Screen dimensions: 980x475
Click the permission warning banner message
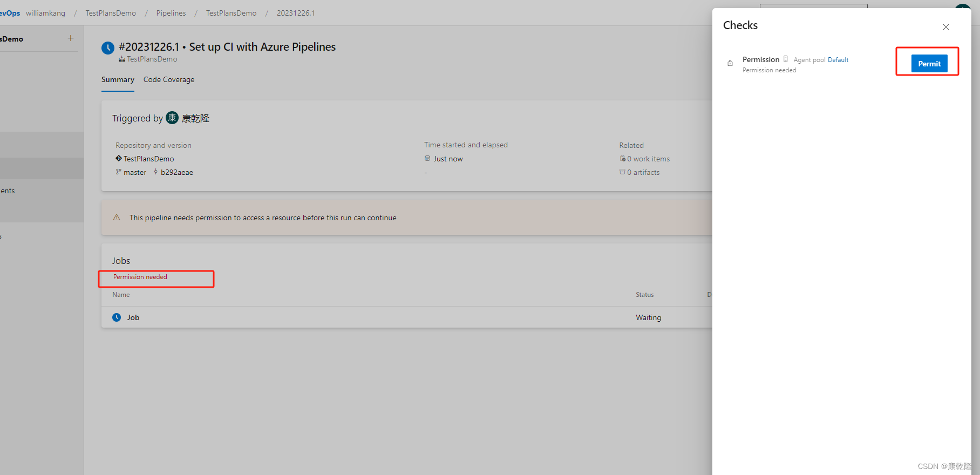pyautogui.click(x=263, y=218)
